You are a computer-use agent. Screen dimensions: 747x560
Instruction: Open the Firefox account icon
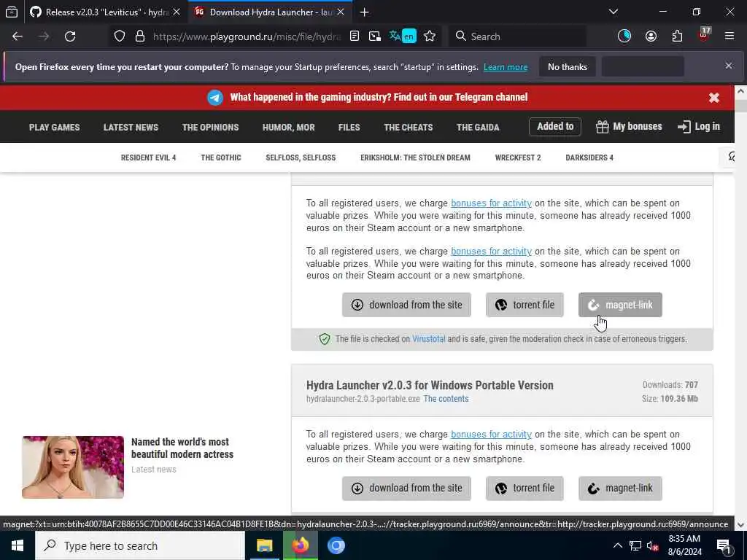tap(651, 36)
